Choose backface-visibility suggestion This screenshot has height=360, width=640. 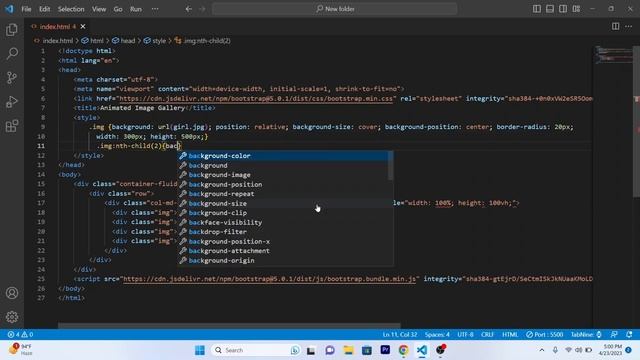click(283, 222)
